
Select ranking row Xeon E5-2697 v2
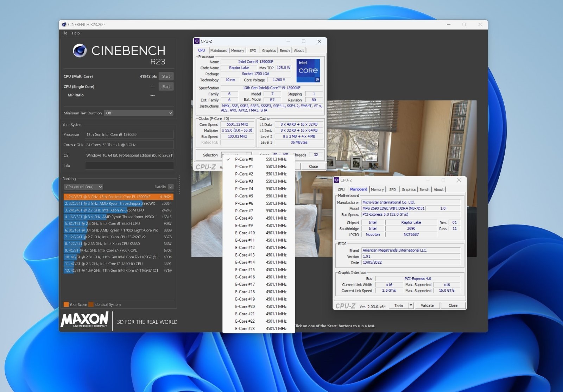point(118,237)
